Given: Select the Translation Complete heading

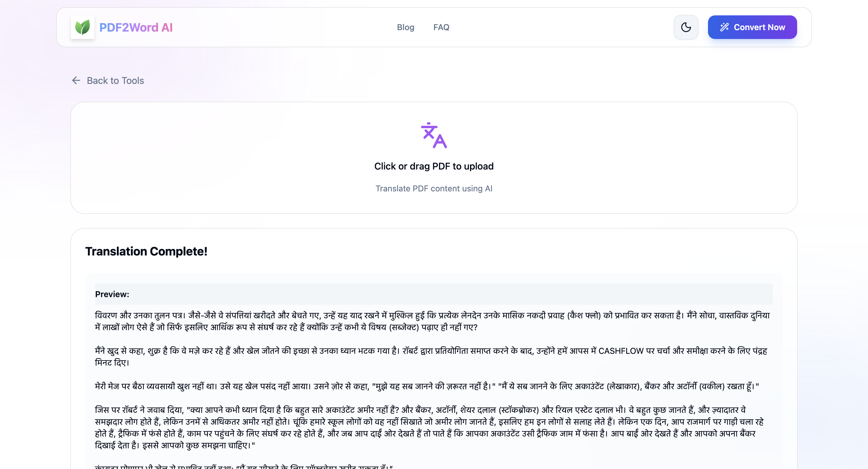Looking at the screenshot, I should pos(146,251).
